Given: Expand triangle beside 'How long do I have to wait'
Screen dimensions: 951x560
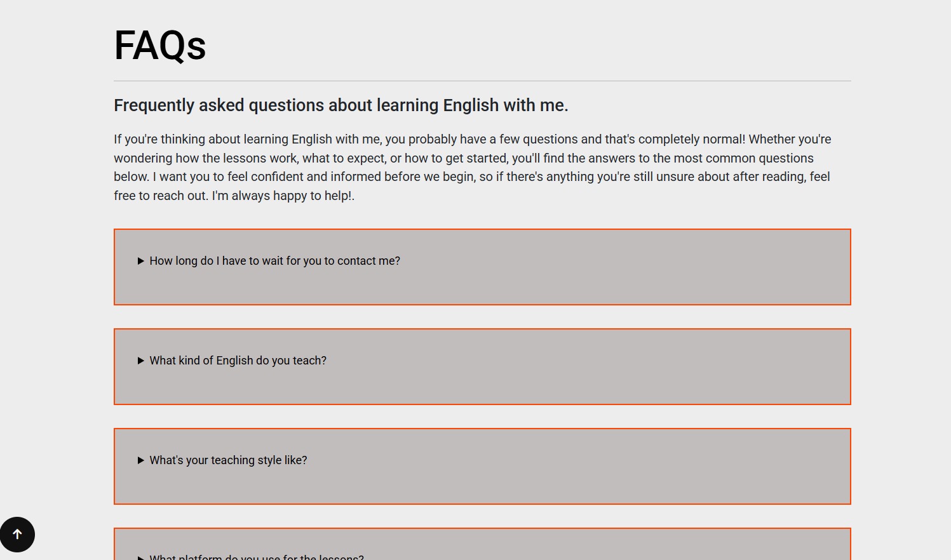Looking at the screenshot, I should point(141,261).
